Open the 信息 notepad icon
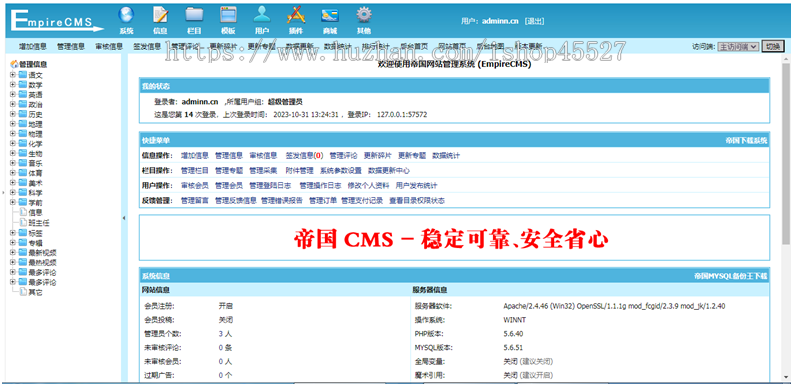Image resolution: width=793 pixels, height=386 pixels. (x=160, y=15)
